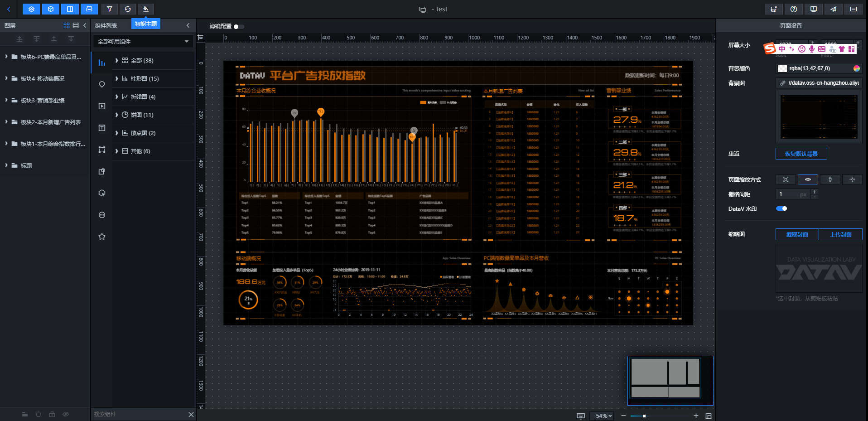This screenshot has width=868, height=421.
Task: Open the 散点图 (2) category
Action: [x=153, y=133]
